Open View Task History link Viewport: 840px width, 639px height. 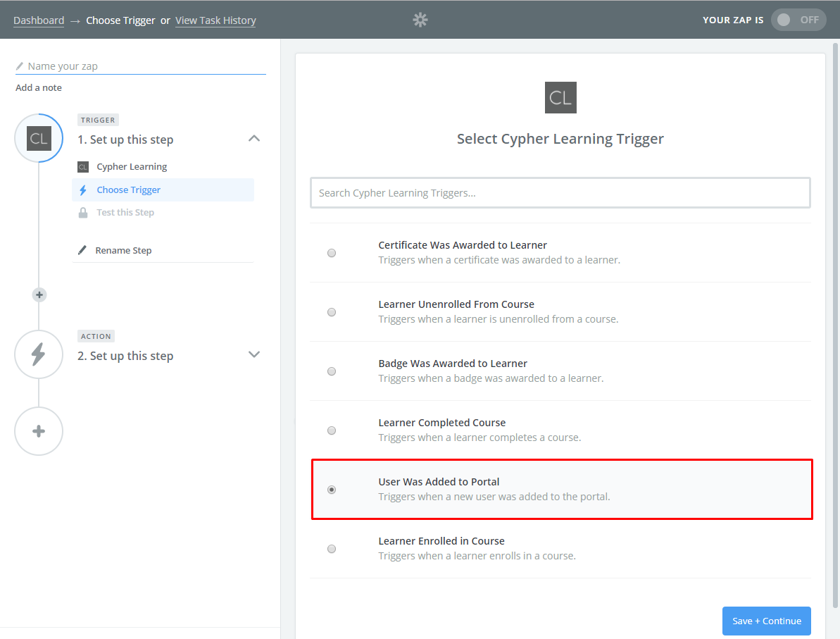click(x=215, y=20)
